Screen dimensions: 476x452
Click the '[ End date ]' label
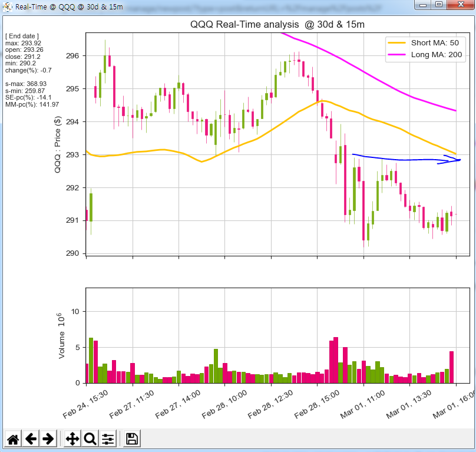pos(22,36)
